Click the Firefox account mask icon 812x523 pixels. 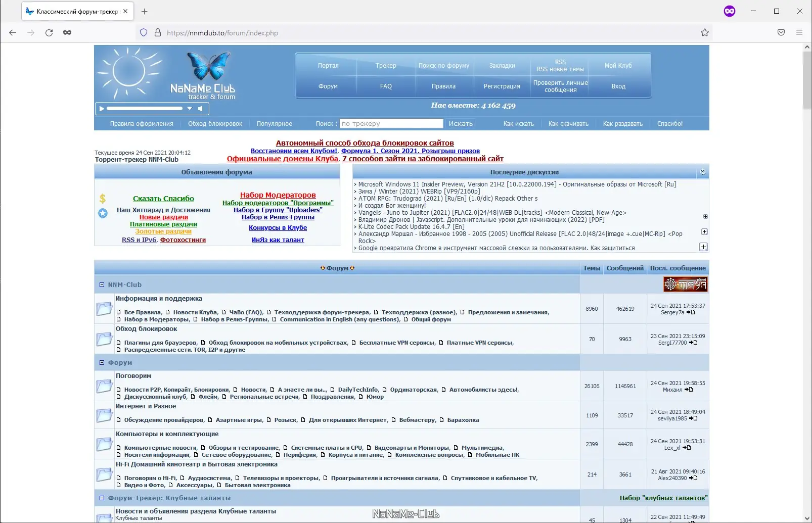coord(730,11)
